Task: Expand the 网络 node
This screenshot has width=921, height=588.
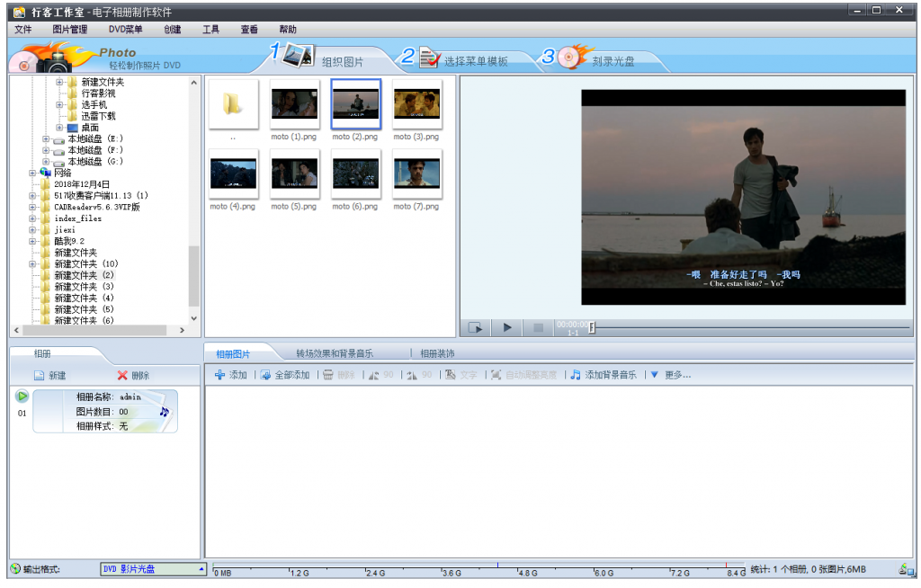Action: (x=32, y=174)
